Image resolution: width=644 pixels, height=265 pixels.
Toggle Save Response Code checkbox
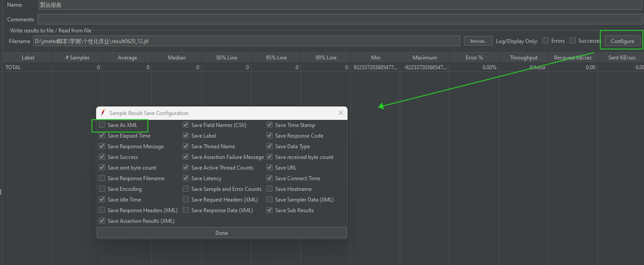tap(270, 136)
